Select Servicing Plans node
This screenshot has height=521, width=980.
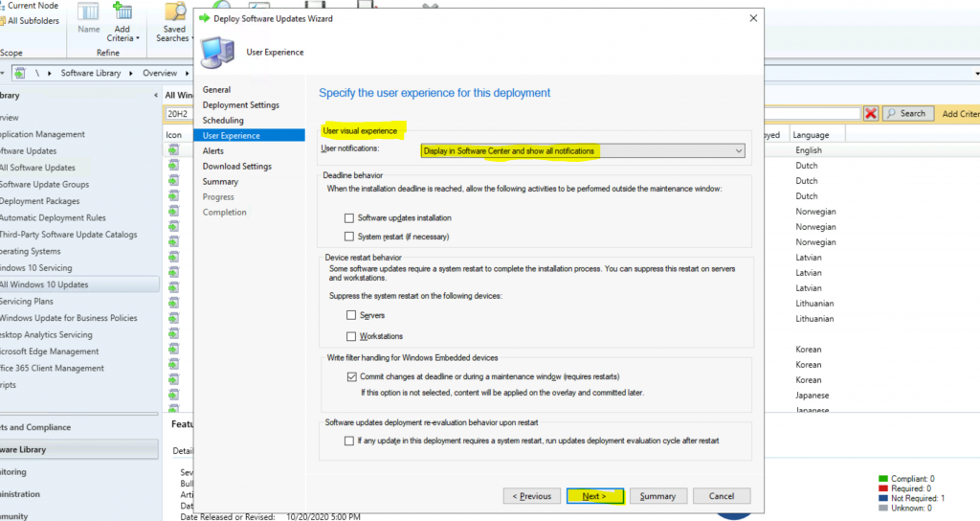pos(27,302)
